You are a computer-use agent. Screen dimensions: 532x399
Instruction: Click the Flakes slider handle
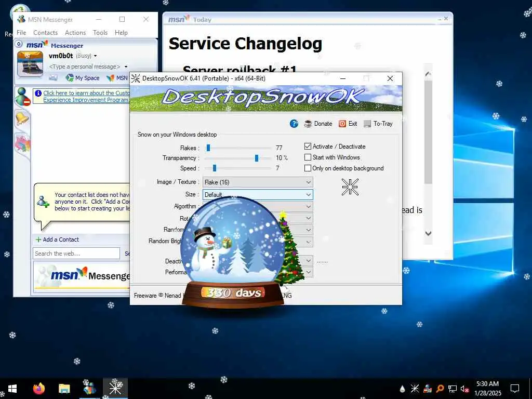(x=208, y=148)
